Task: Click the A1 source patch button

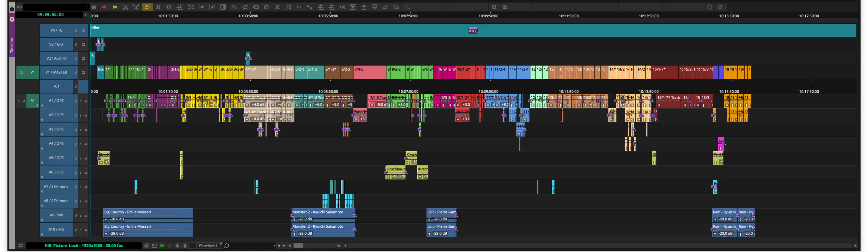Action: [33, 101]
